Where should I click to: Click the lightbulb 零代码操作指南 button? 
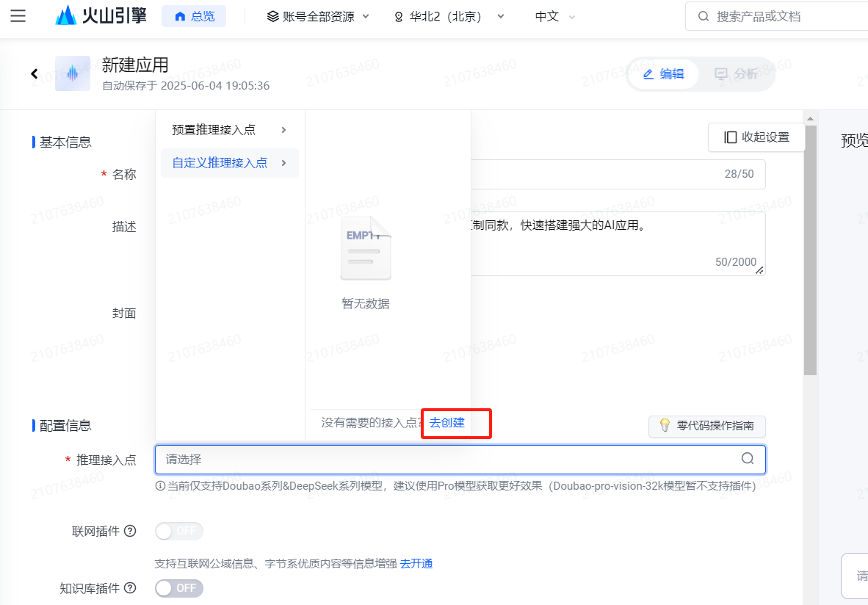pos(706,426)
